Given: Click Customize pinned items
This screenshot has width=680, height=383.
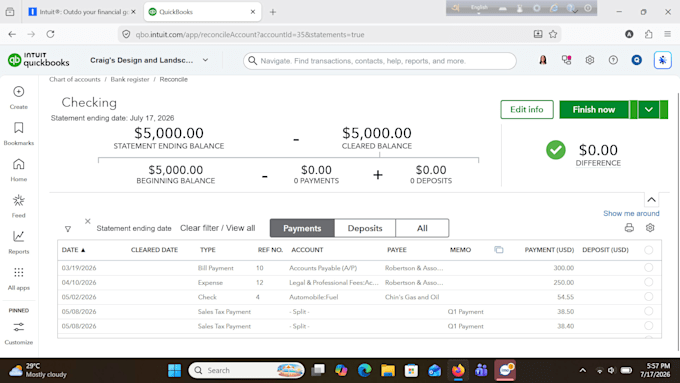Looking at the screenshot, I should pos(19,333).
